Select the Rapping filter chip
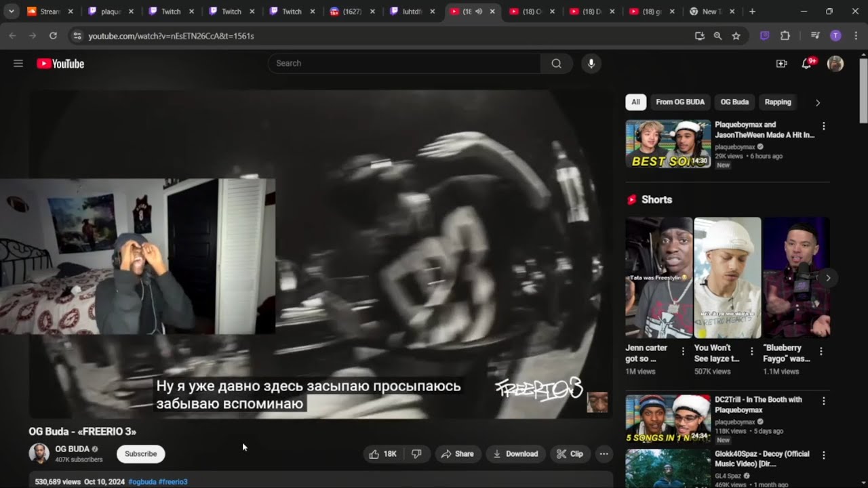The image size is (868, 488). pos(778,102)
